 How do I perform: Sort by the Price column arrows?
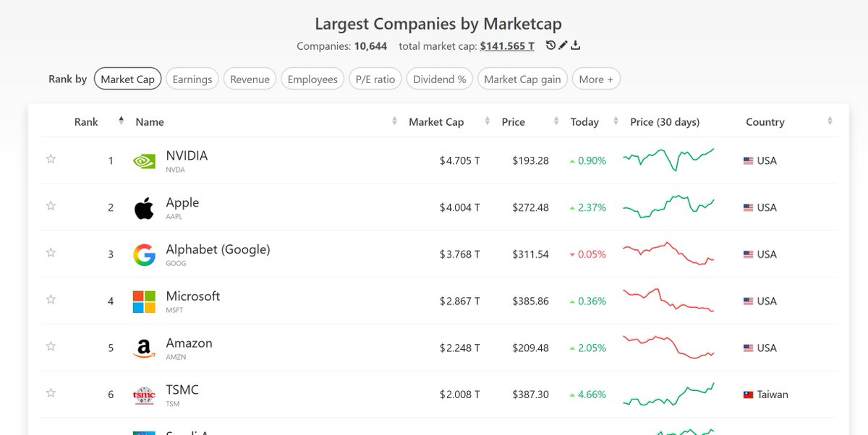556,121
